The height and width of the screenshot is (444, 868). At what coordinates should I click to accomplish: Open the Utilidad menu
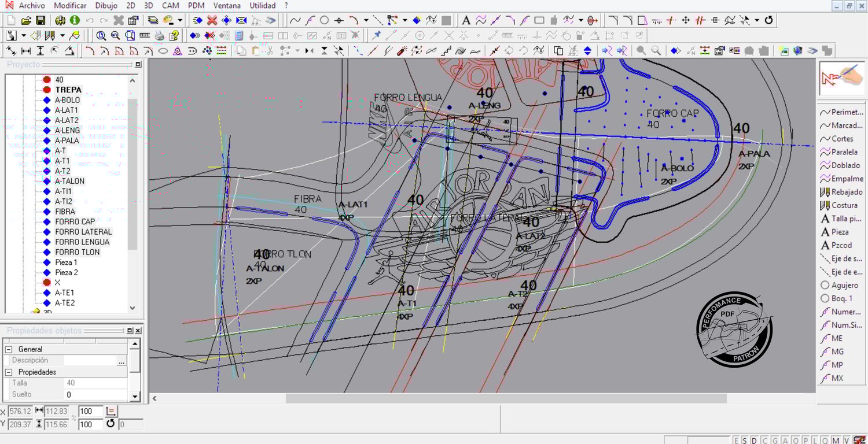[x=262, y=6]
